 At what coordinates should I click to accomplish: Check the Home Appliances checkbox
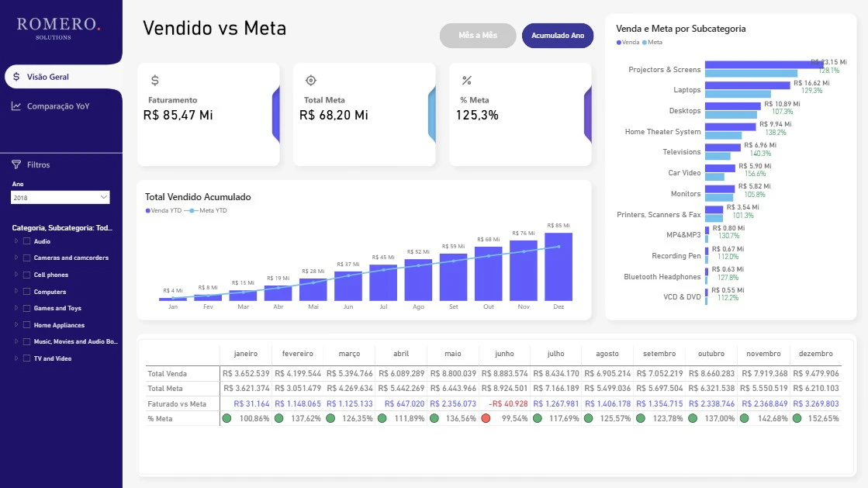(26, 325)
